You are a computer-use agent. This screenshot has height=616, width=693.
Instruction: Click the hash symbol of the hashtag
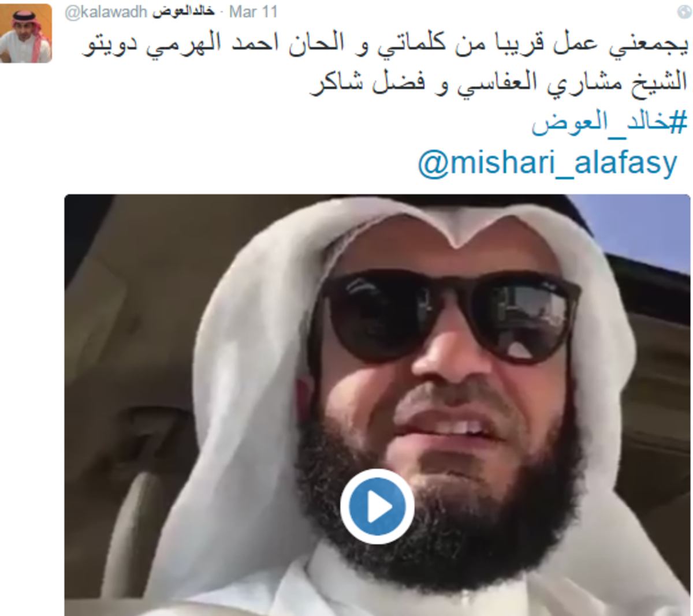[679, 122]
